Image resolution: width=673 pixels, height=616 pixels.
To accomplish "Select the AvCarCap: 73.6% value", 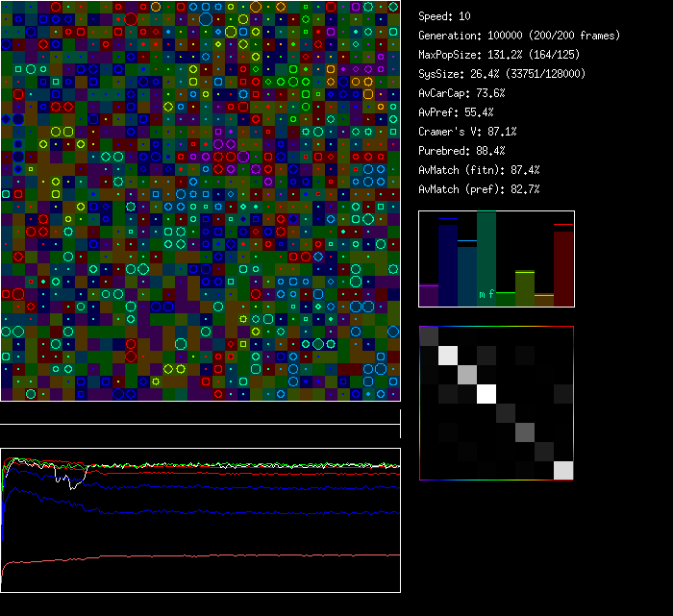I will [461, 93].
